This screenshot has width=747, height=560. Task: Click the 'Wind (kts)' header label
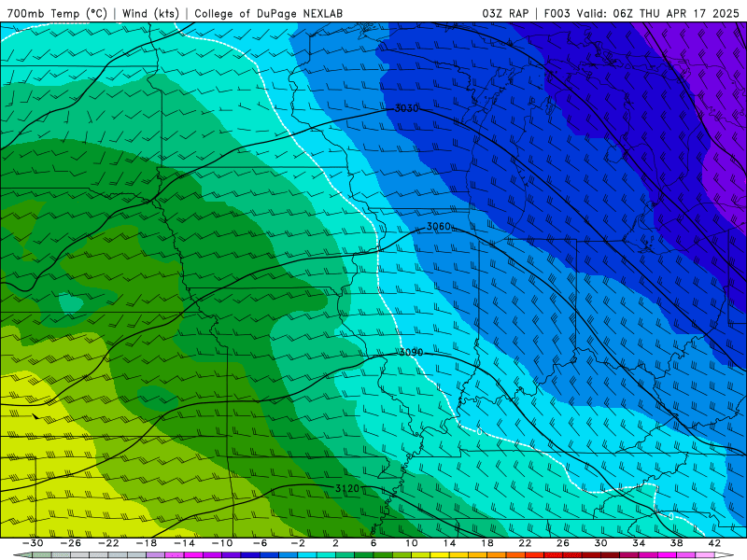(x=151, y=13)
